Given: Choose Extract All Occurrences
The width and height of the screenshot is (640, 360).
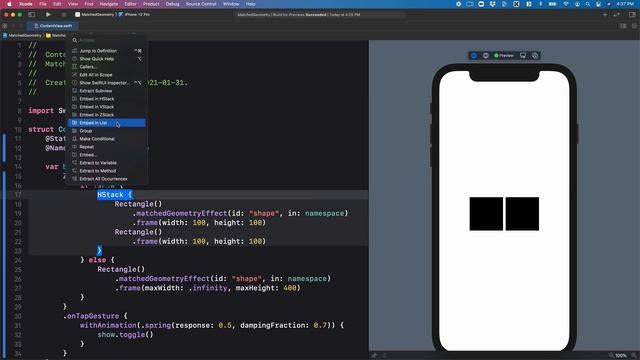Looking at the screenshot, I should 107,179.
